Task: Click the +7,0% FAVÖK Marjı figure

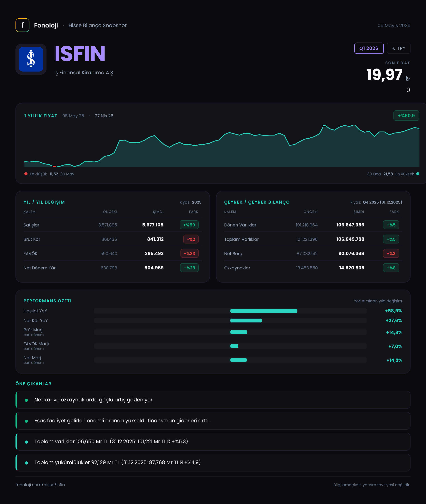Action: tap(395, 346)
